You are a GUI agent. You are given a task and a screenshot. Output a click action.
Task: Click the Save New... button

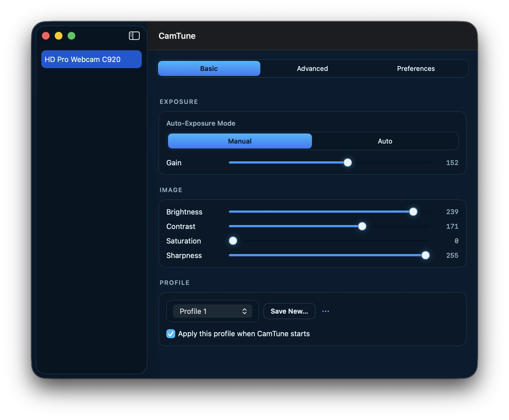pyautogui.click(x=289, y=311)
